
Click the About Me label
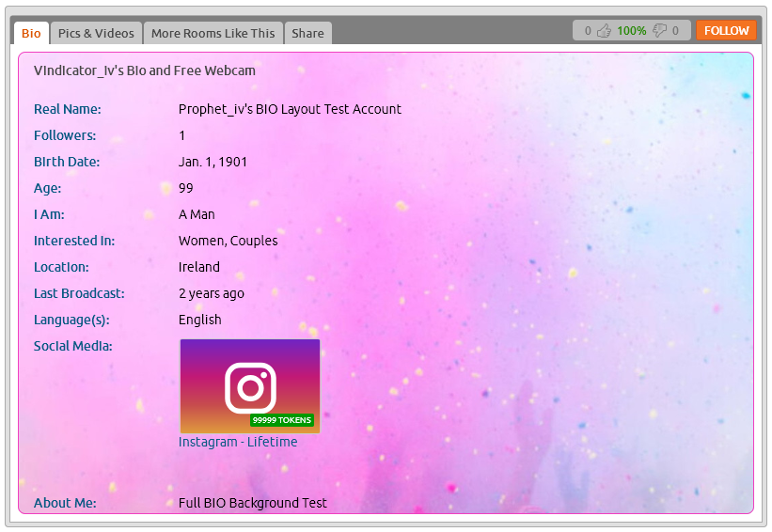coord(65,503)
